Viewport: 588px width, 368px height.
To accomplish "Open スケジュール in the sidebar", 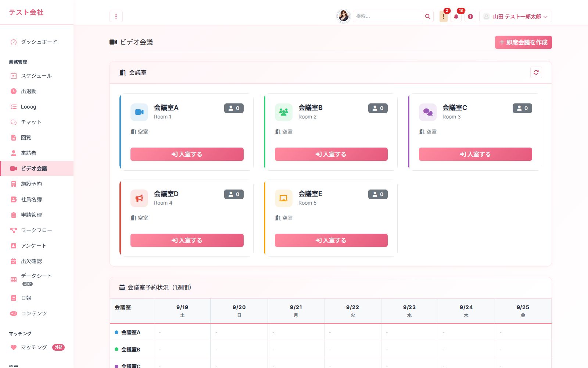I will pos(37,76).
